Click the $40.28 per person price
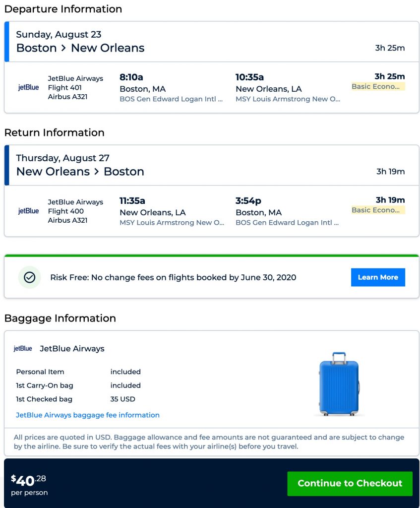Image resolution: width=420 pixels, height=508 pixels. coord(29,484)
